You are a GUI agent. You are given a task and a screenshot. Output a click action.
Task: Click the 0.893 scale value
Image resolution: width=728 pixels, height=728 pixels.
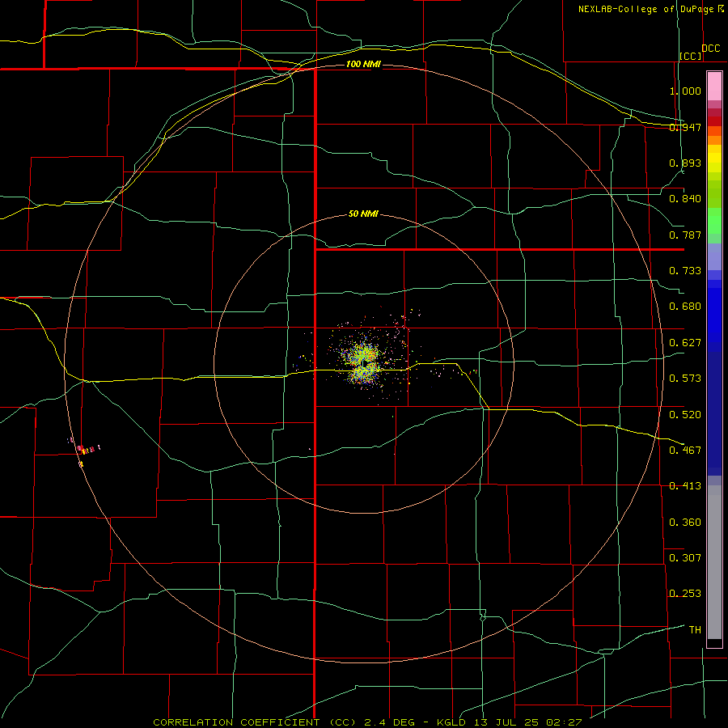pyautogui.click(x=685, y=163)
